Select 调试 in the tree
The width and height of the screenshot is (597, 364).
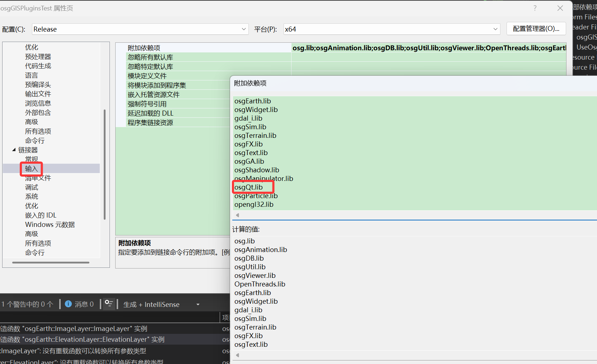click(x=32, y=187)
